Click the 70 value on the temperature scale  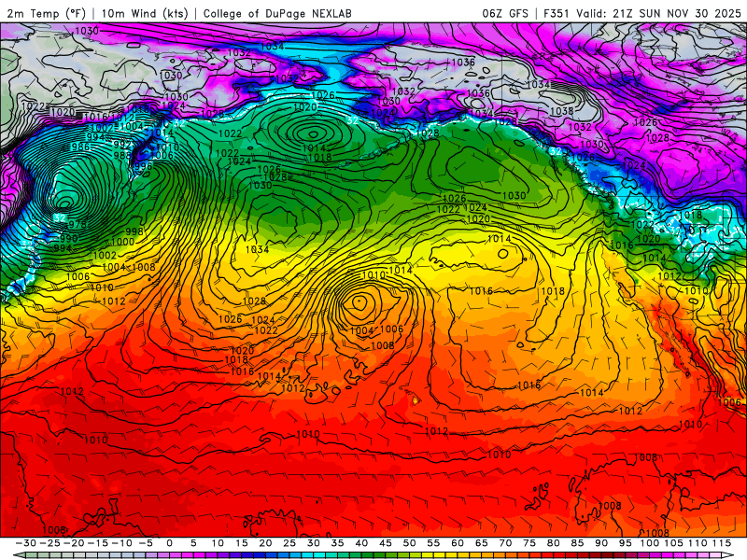505,543
